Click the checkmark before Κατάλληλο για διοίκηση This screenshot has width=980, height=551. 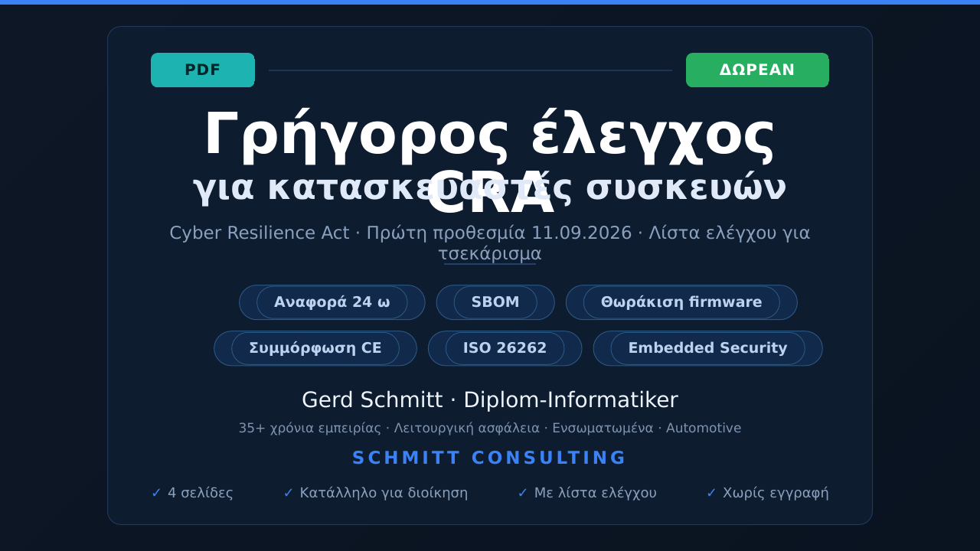point(289,493)
